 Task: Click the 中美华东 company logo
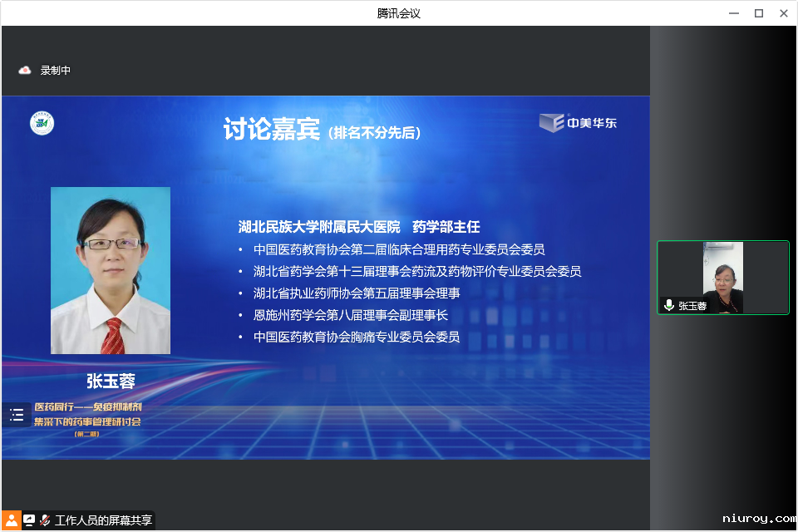578,123
